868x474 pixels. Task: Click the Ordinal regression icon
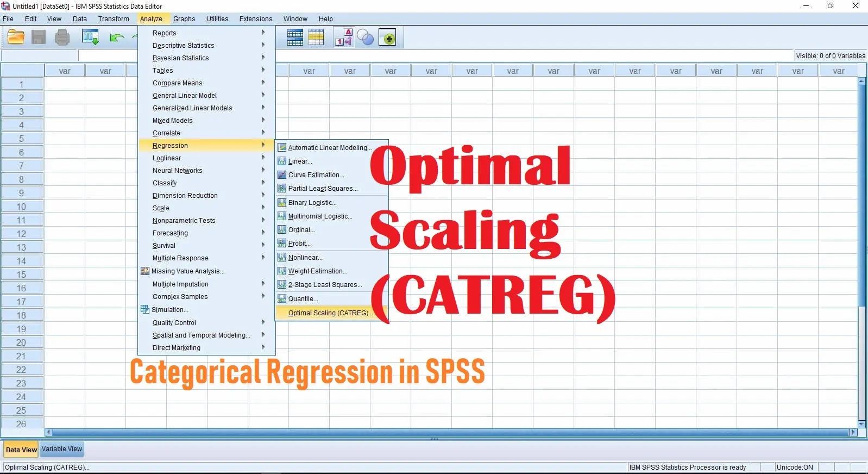282,229
